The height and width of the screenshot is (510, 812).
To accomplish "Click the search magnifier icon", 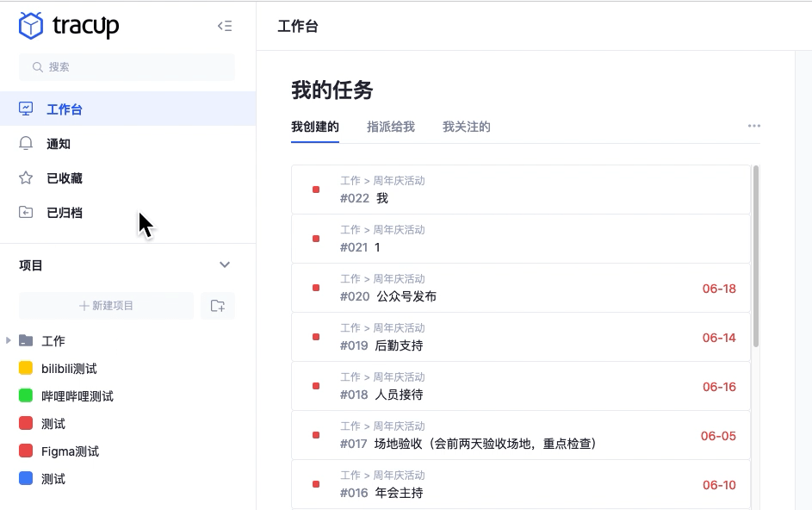I will click(x=36, y=66).
